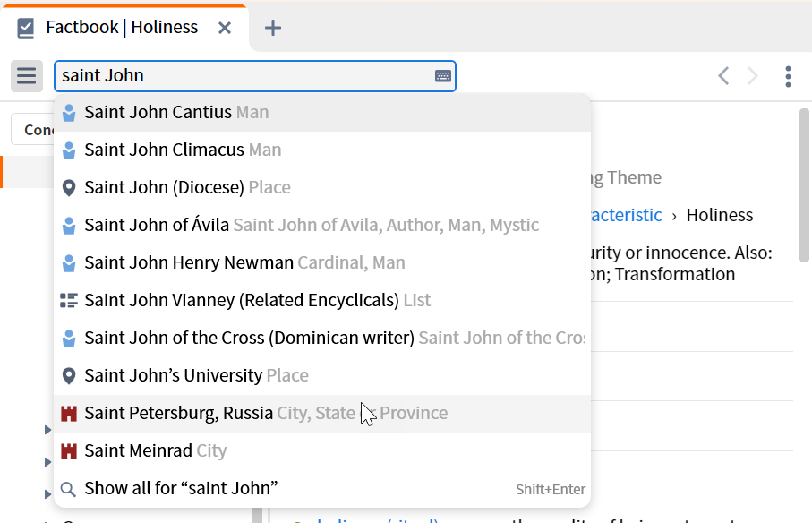812x523 pixels.
Task: Close the Factbook | Holiness tab
Action: pos(224,28)
